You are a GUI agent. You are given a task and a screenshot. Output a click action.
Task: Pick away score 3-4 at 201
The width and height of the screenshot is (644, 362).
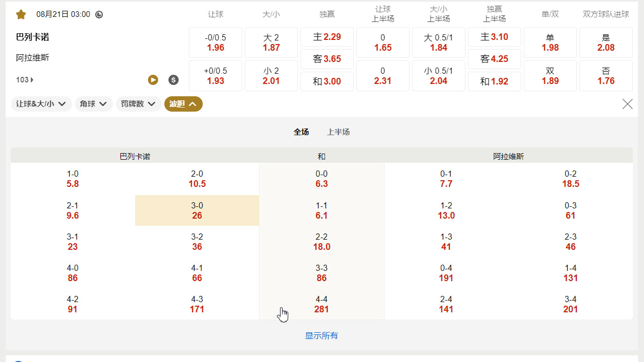571,304
